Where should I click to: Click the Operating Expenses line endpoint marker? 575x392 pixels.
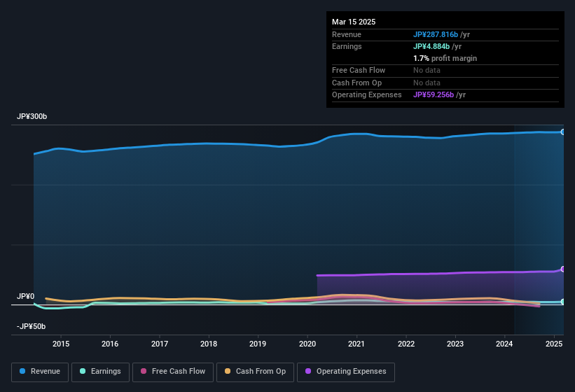[562, 269]
